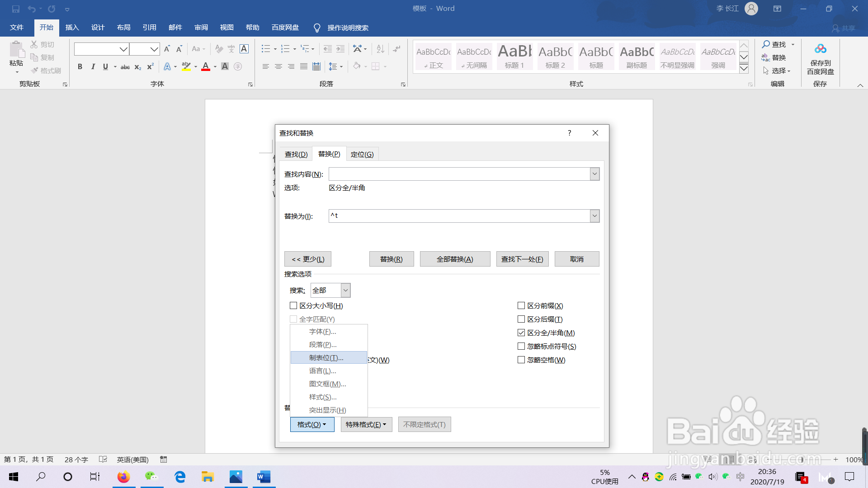Click inside the 查找内容 input field
868x488 pixels.
(x=459, y=174)
